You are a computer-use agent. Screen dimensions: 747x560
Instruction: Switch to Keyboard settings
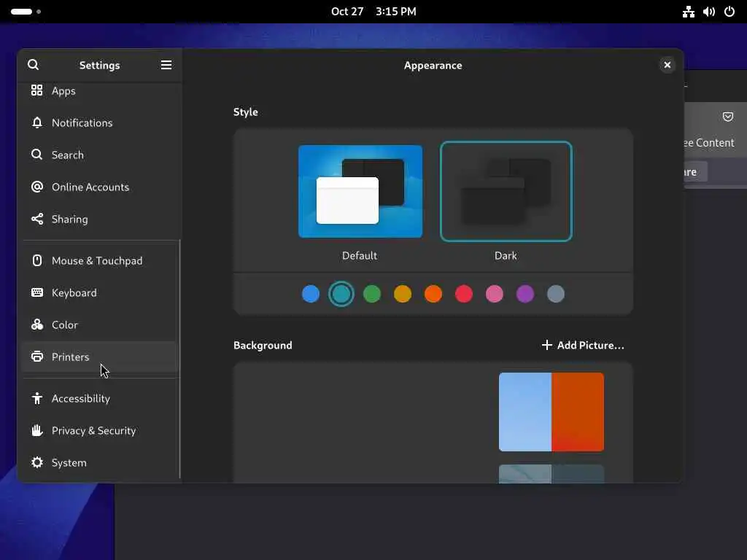tap(99, 292)
